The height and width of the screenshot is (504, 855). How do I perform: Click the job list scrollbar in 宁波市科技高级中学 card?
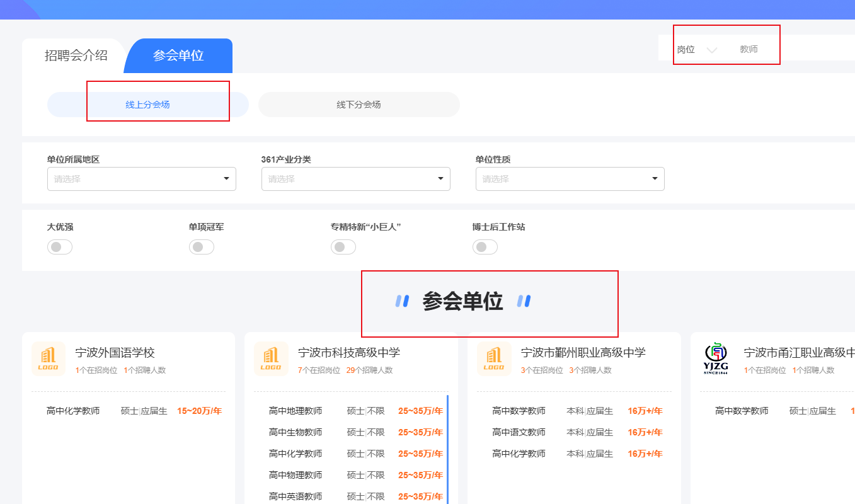click(x=447, y=449)
